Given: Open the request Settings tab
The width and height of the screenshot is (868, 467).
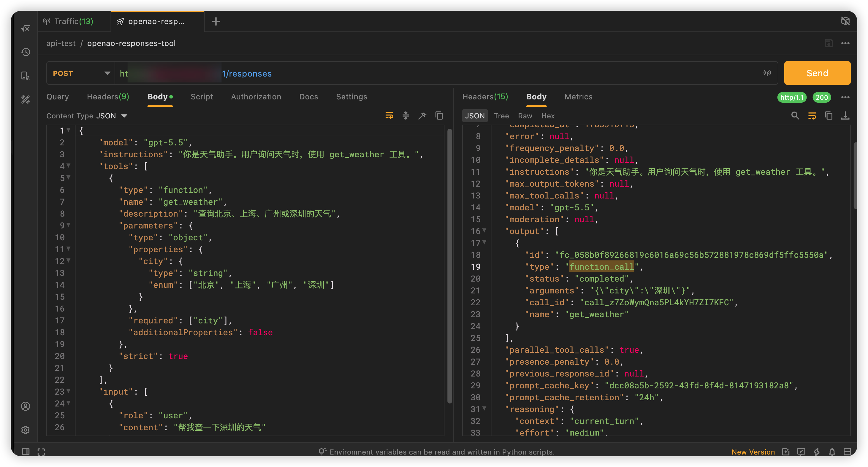Looking at the screenshot, I should point(351,97).
